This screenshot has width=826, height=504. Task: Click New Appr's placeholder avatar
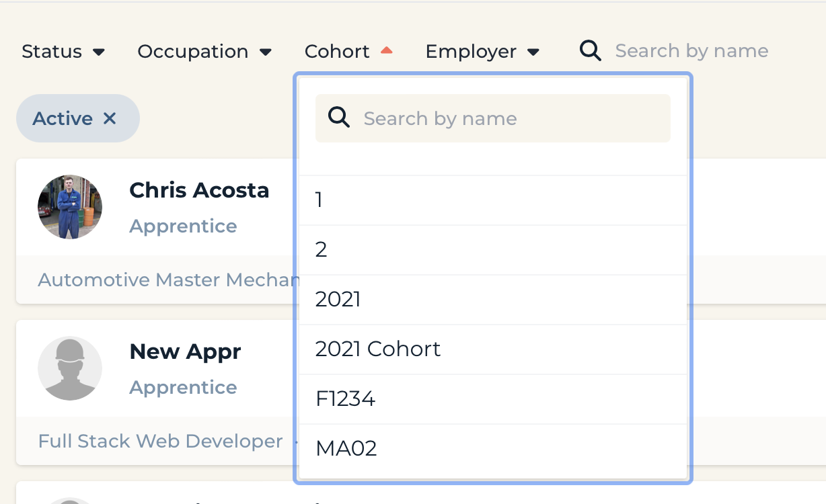(x=70, y=368)
